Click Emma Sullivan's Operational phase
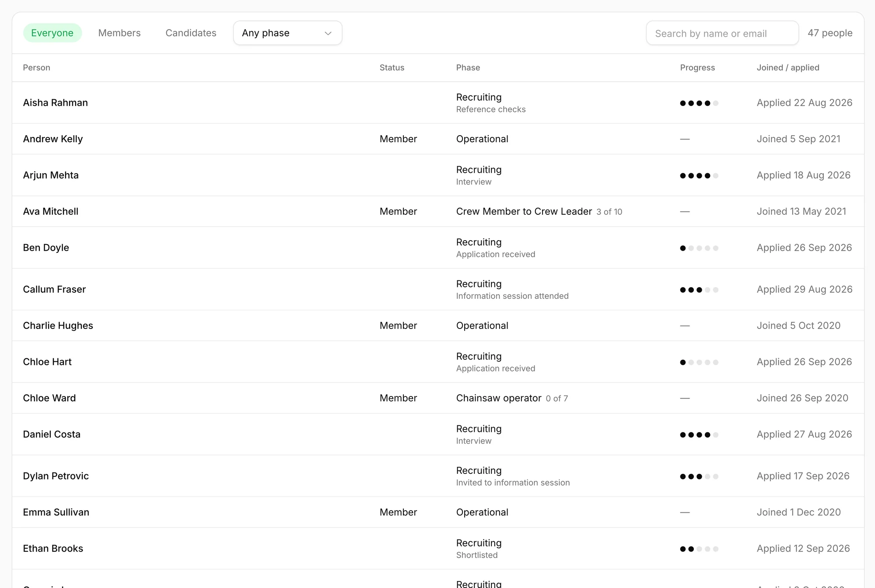 (x=482, y=512)
